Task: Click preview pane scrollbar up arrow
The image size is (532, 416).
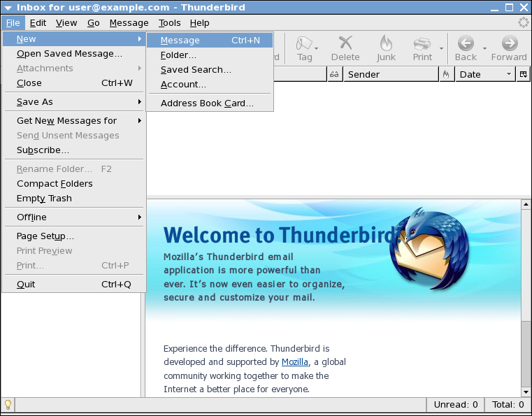Action: tap(526, 204)
